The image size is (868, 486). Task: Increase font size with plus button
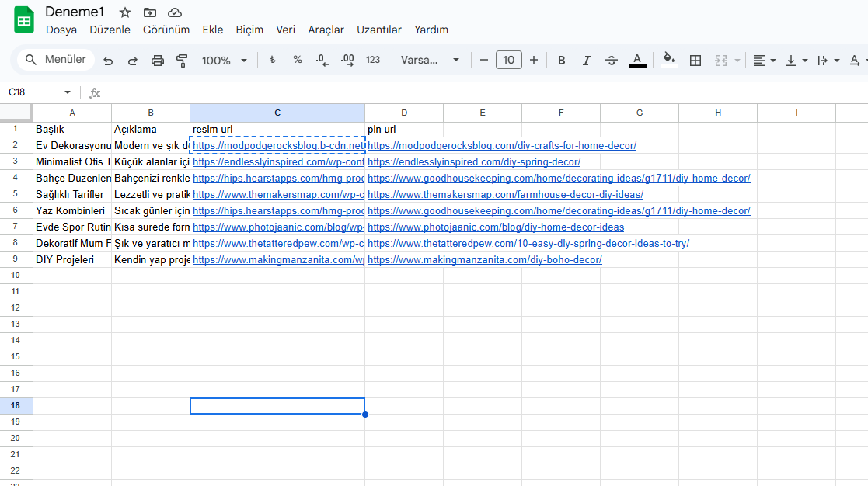tap(534, 60)
